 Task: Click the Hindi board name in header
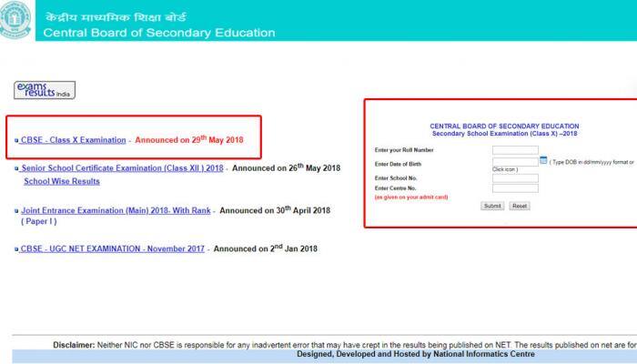click(x=116, y=17)
